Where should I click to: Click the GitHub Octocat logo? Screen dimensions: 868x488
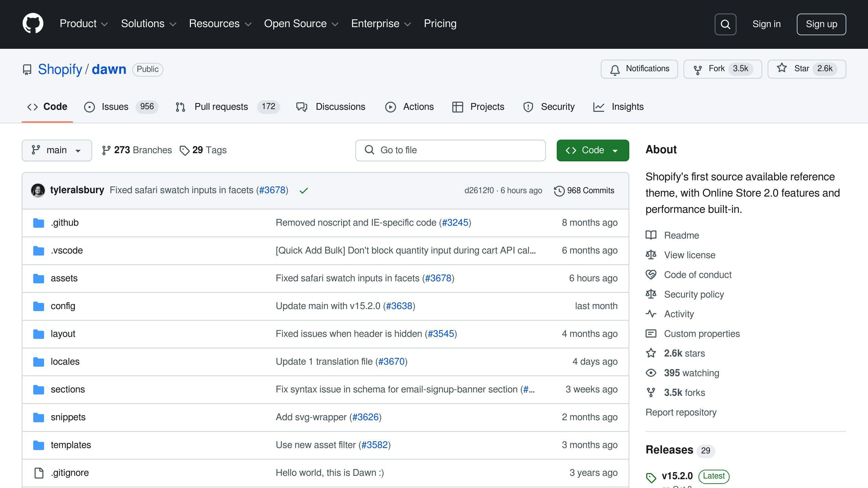tap(33, 24)
